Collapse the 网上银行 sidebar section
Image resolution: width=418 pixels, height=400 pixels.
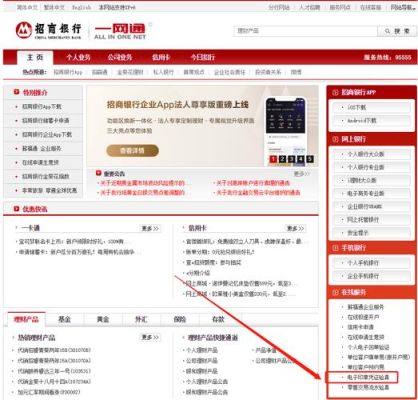335,139
